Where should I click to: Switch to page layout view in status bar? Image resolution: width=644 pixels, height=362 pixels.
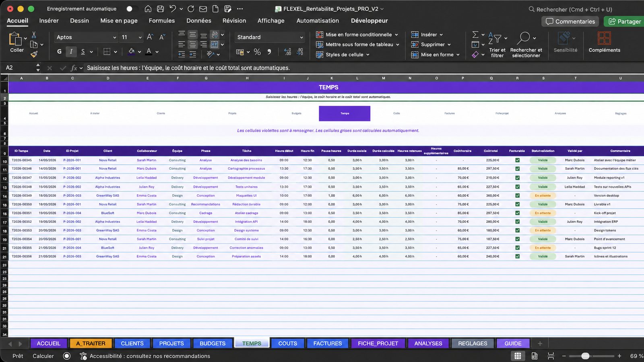pos(535,356)
